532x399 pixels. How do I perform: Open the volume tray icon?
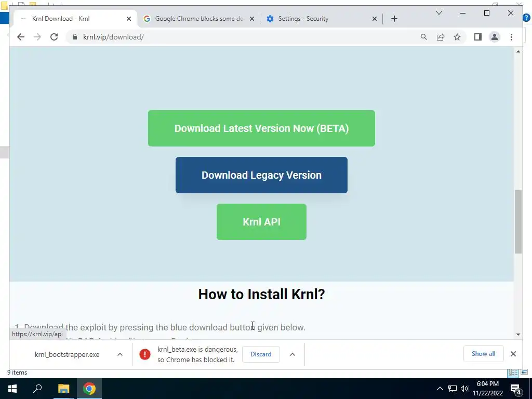(x=464, y=389)
